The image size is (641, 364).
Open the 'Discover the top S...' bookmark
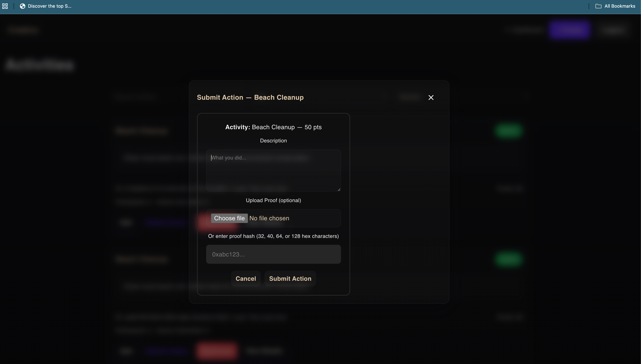point(49,6)
